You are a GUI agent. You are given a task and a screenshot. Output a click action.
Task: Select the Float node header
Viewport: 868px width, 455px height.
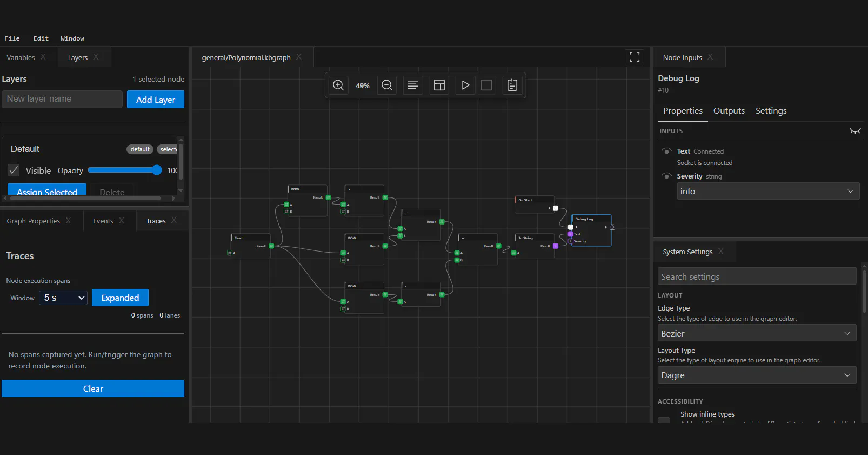click(x=251, y=238)
